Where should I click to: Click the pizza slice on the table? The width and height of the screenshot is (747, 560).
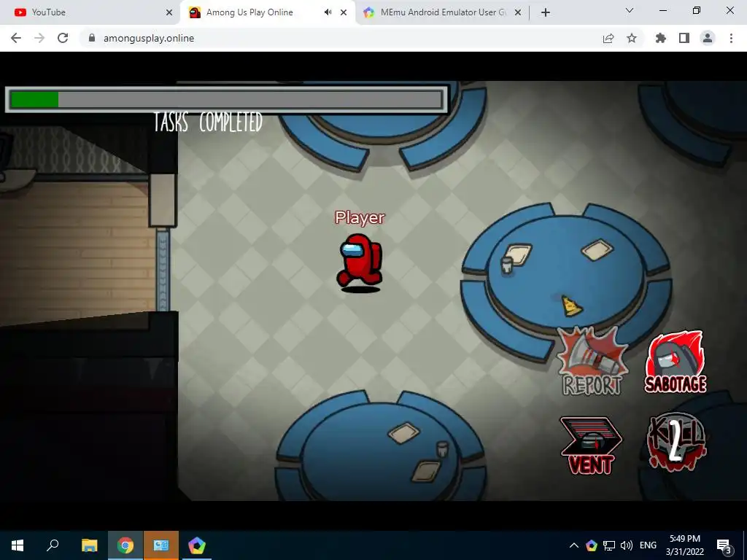571,306
